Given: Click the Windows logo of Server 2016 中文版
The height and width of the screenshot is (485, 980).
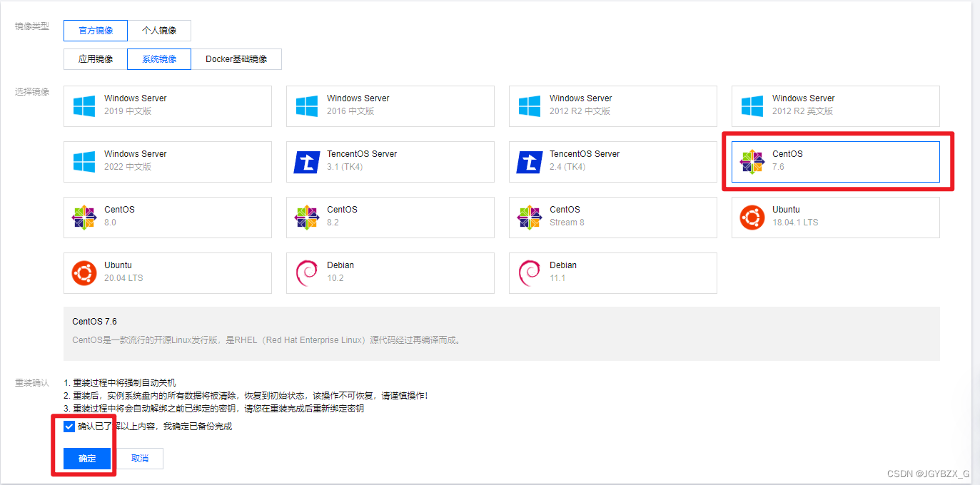Looking at the screenshot, I should click(x=306, y=106).
